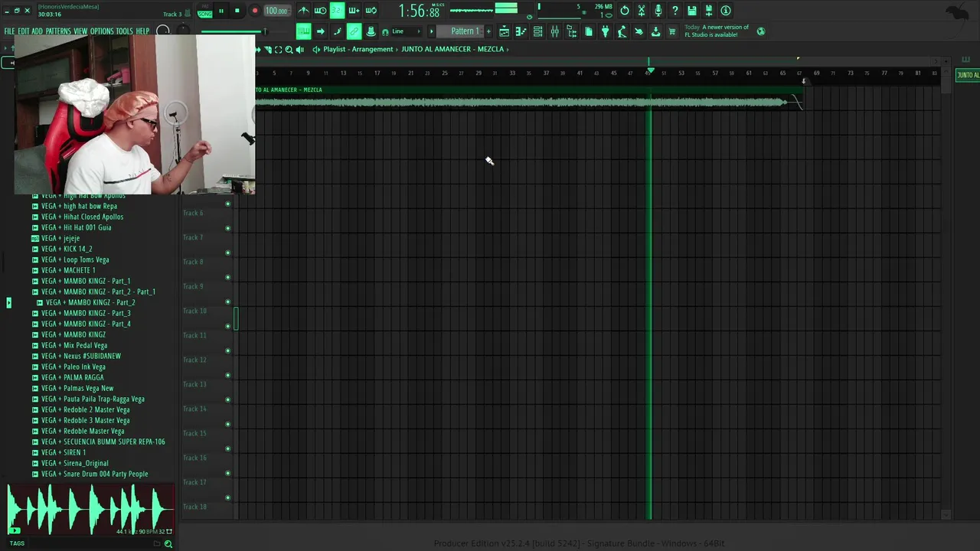
Task: Open the Mixer window icon
Action: (x=554, y=31)
